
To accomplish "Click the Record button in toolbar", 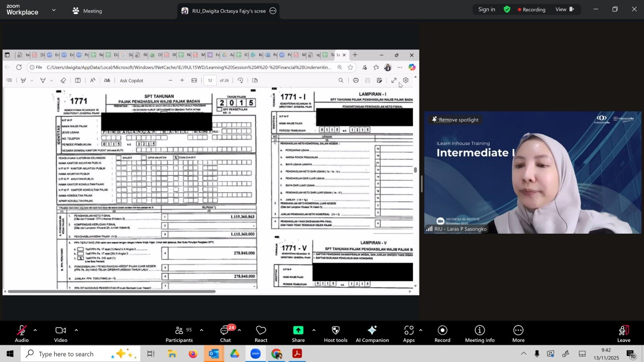I will pos(442,334).
